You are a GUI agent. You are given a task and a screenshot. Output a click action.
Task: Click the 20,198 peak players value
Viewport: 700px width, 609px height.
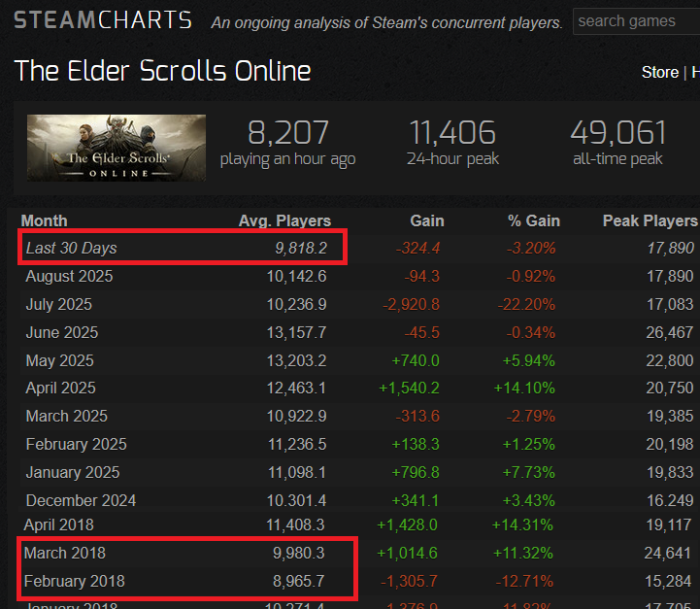[x=670, y=444]
